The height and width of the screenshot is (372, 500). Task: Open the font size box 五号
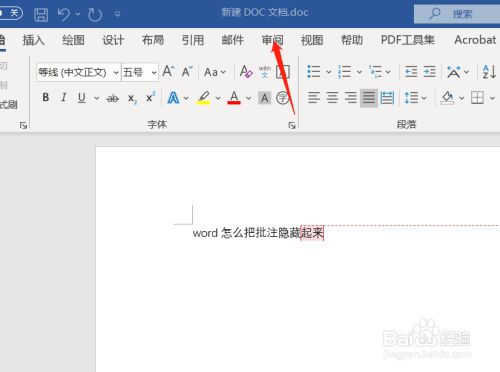140,72
